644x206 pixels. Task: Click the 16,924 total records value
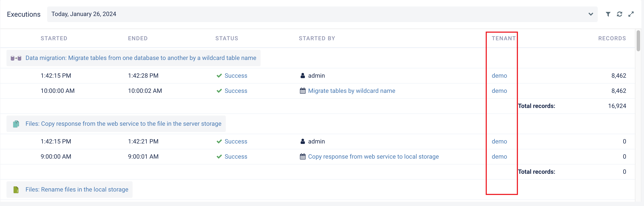pyautogui.click(x=617, y=106)
